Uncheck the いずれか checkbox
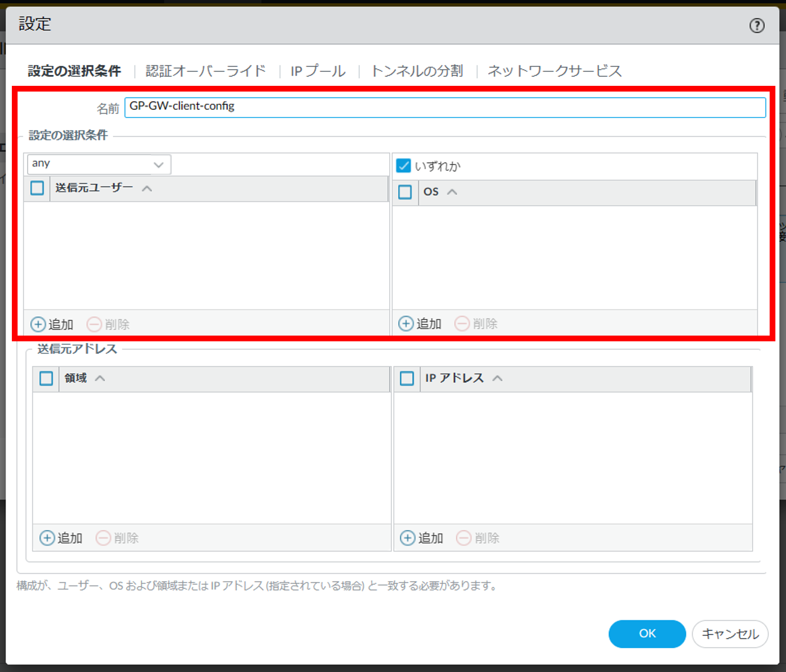The width and height of the screenshot is (786, 672). pos(403,166)
